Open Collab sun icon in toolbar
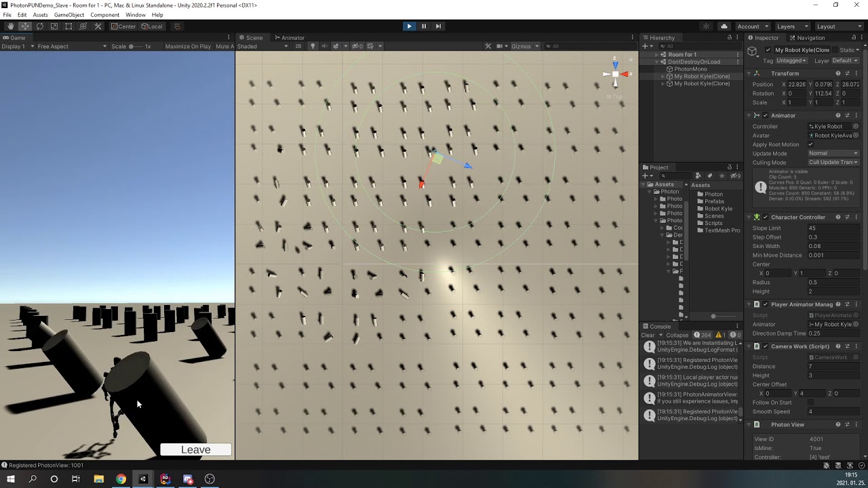Screen dimensions: 868x488 click(x=706, y=26)
